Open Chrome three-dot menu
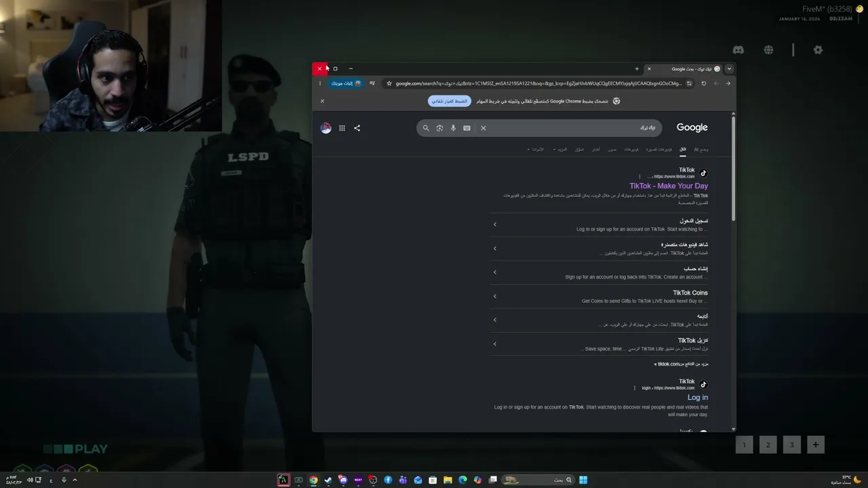868x488 pixels. coord(320,83)
